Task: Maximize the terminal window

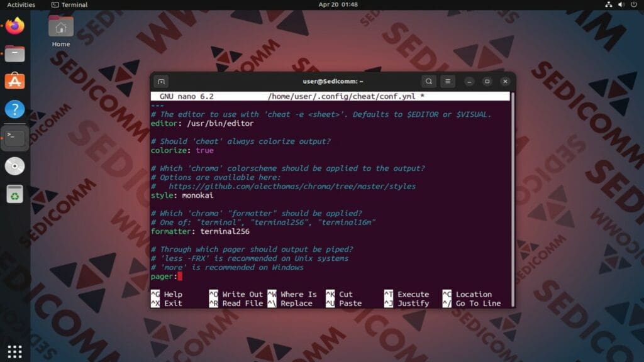Action: pos(487,81)
